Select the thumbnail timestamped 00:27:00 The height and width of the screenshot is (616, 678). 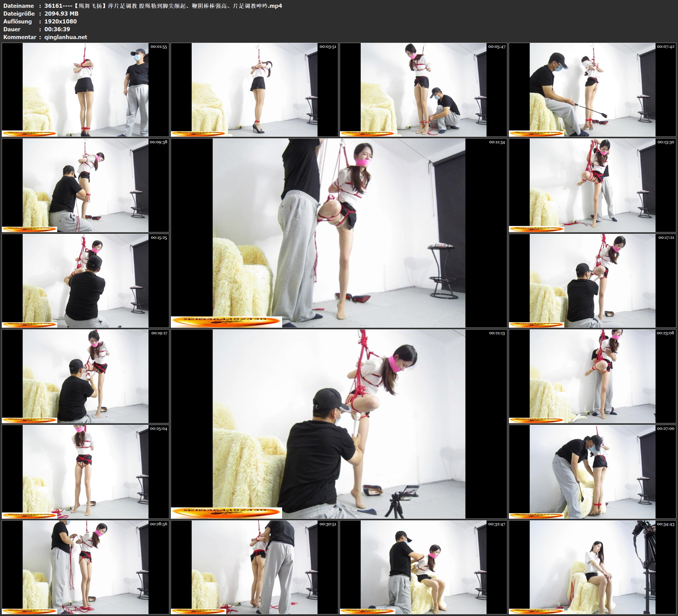(x=592, y=471)
